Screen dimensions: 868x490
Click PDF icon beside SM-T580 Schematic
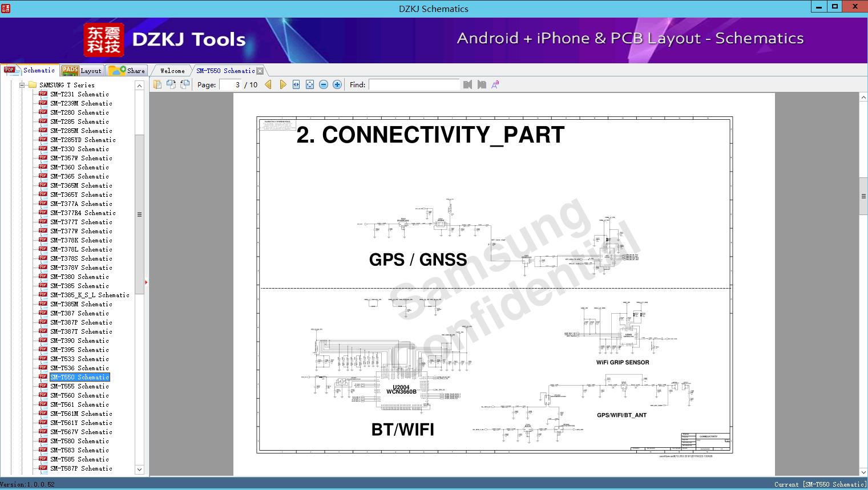pos(43,441)
